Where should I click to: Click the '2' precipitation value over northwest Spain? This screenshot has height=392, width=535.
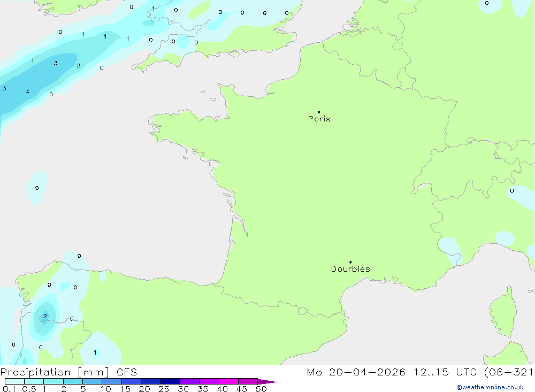click(x=45, y=316)
